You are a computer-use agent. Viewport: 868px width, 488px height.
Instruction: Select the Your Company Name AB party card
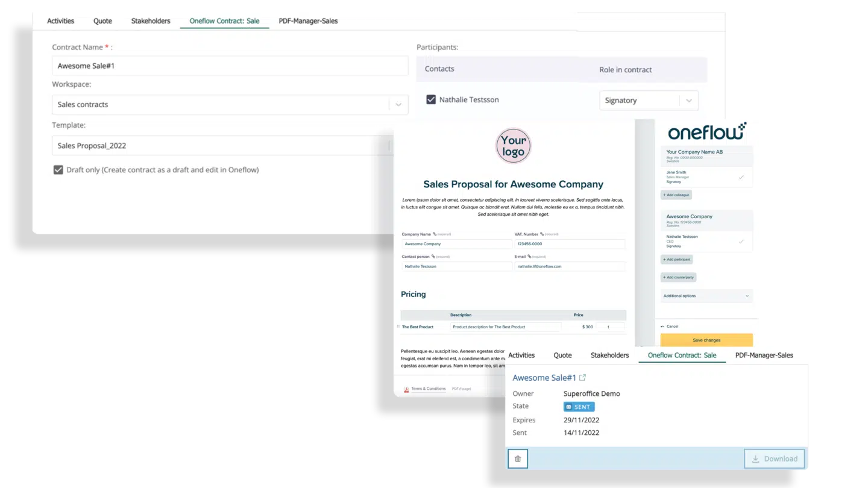click(706, 155)
